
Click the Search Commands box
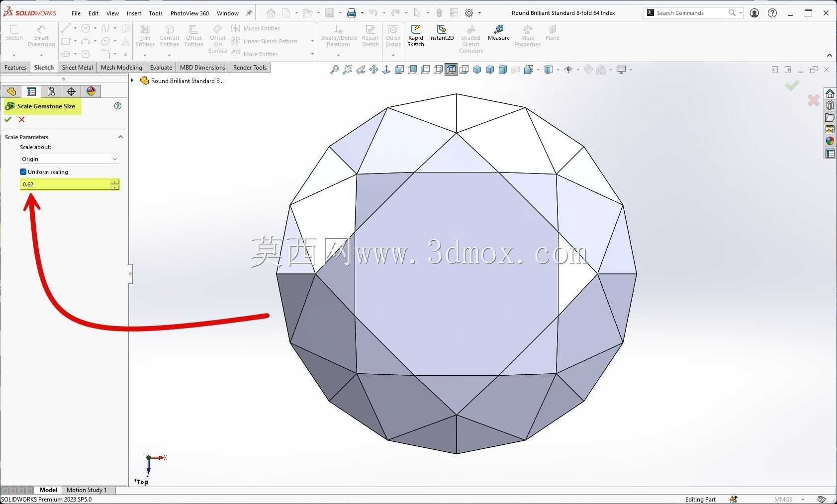693,13
